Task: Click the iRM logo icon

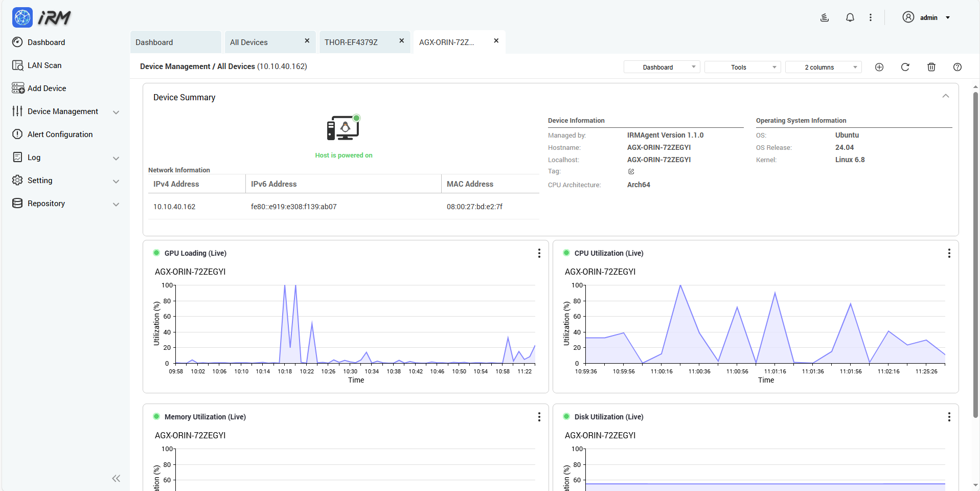Action: [x=22, y=17]
